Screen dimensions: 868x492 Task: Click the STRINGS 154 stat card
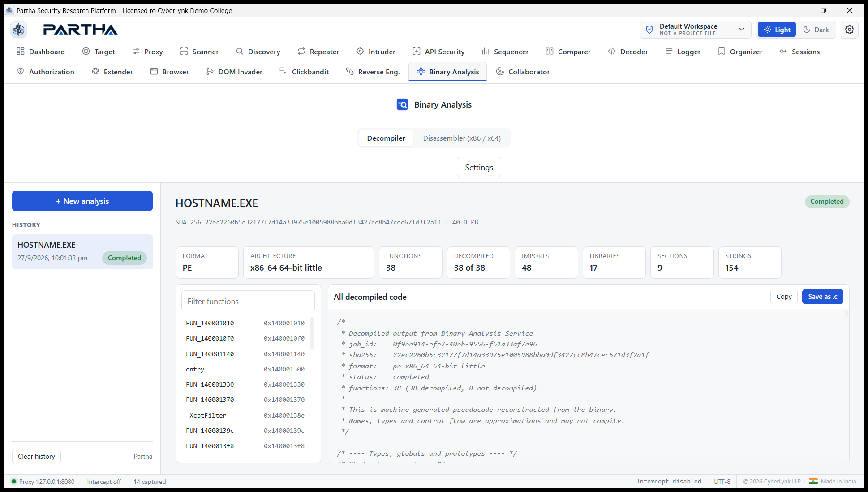coord(750,263)
